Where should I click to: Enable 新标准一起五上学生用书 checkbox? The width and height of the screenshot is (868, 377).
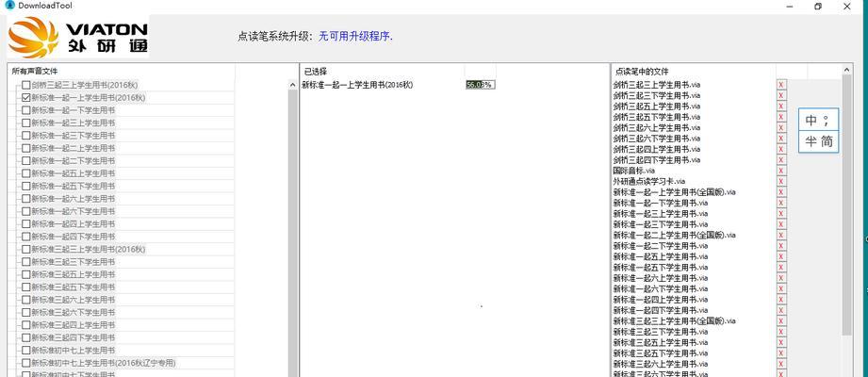coord(26,173)
